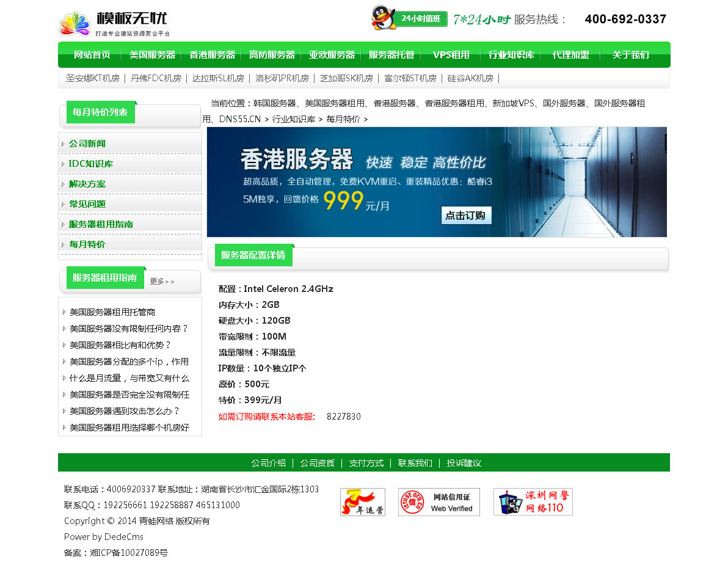Viewport: 728px width, 565px height.
Task: Click the arrow beside 公司新闻
Action: (x=63, y=144)
